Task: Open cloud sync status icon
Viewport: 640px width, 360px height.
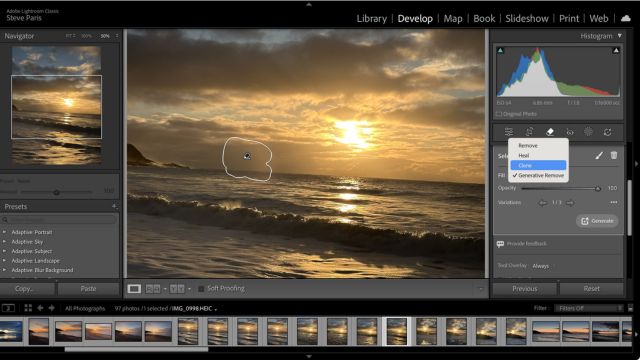Action: point(625,18)
